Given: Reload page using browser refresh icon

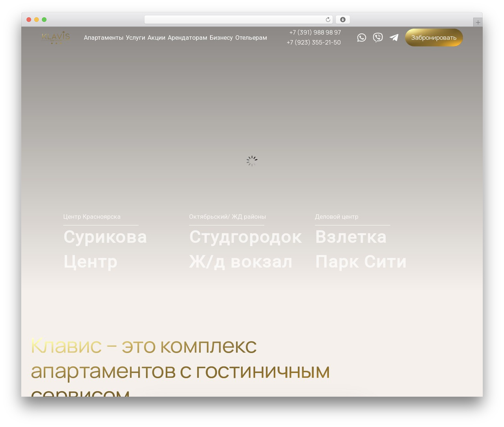Looking at the screenshot, I should [x=328, y=20].
